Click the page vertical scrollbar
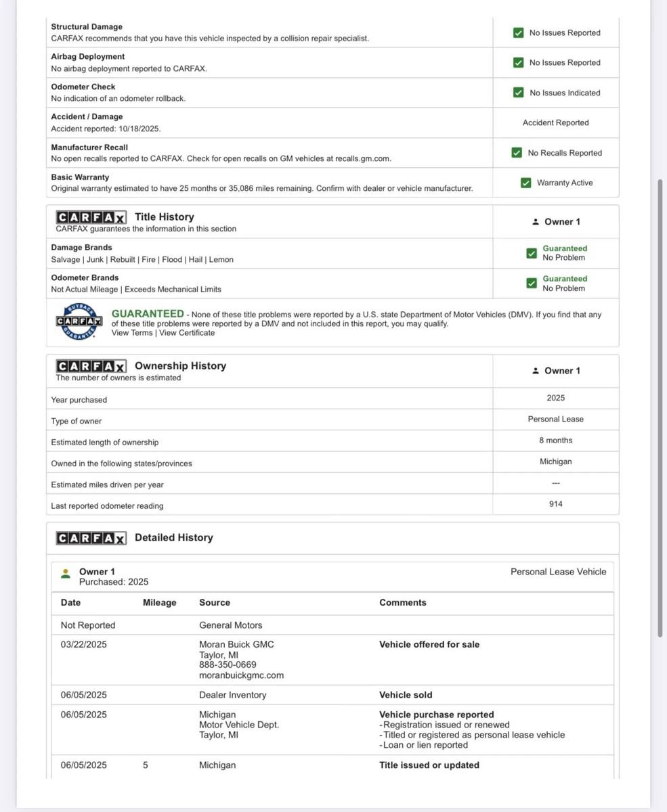Viewport: 667px width, 812px height. pos(661,408)
